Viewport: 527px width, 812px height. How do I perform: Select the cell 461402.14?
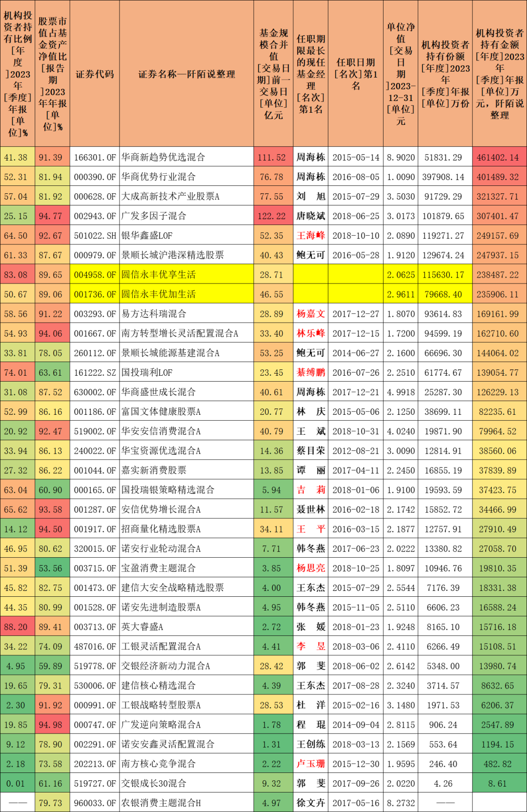pyautogui.click(x=500, y=157)
